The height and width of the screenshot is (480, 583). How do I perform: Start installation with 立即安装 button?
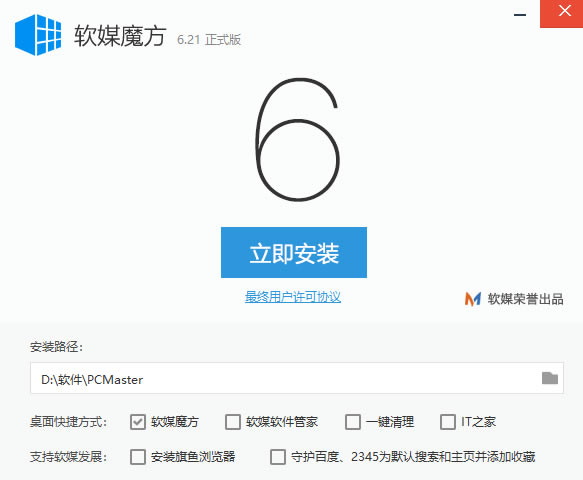pos(294,252)
